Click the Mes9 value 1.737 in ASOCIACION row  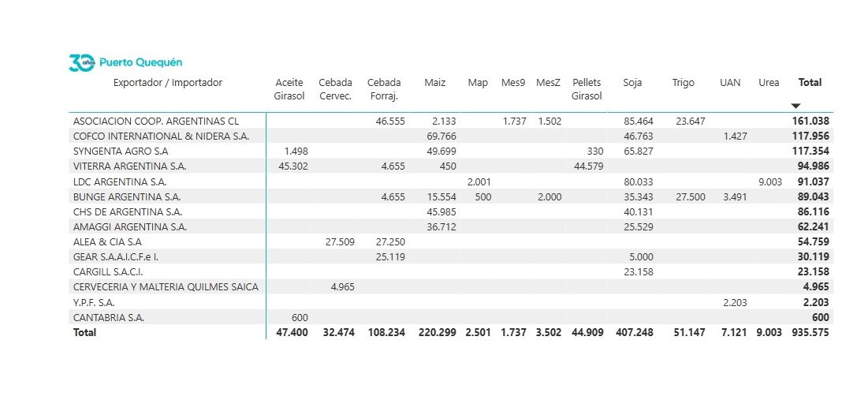tap(515, 121)
